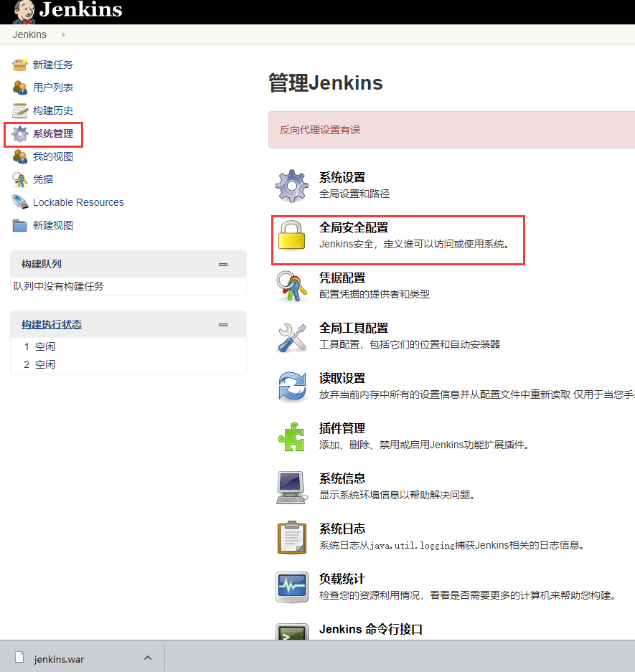The width and height of the screenshot is (635, 672).
Task: Click the 显示系统环境信息以帮助解决问题 description
Action: tap(397, 495)
